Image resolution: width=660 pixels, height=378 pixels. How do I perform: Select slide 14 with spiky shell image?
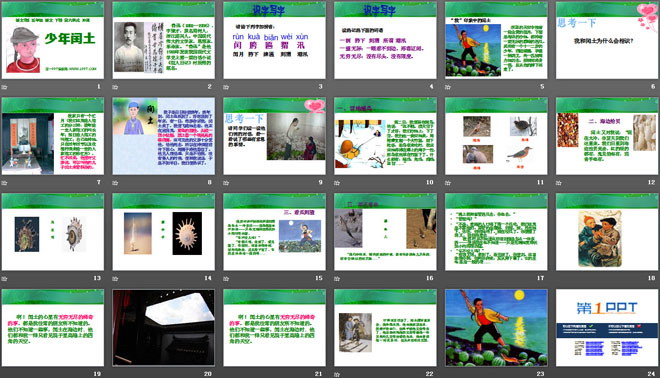click(164, 232)
